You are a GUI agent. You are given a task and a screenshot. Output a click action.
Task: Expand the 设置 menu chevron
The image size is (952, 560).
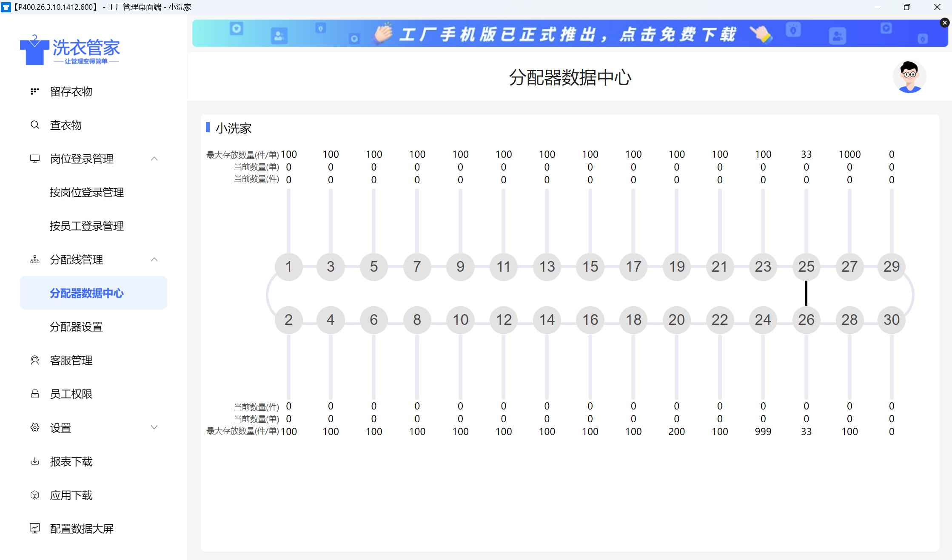[154, 427]
